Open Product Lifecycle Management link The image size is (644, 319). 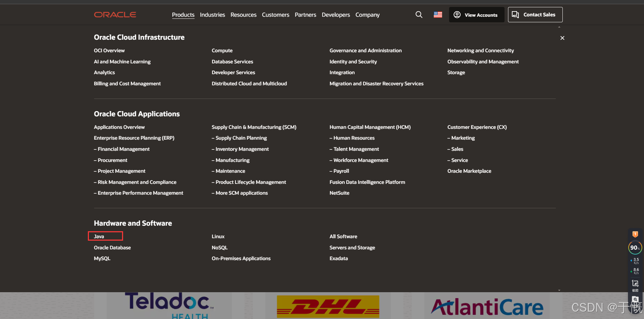[249, 182]
